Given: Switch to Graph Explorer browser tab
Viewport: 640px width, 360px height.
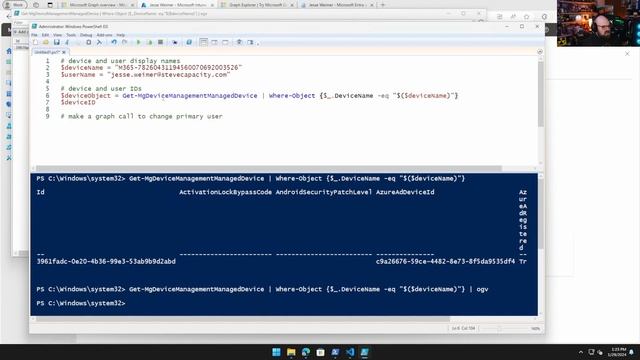Looking at the screenshot, I should [x=258, y=5].
